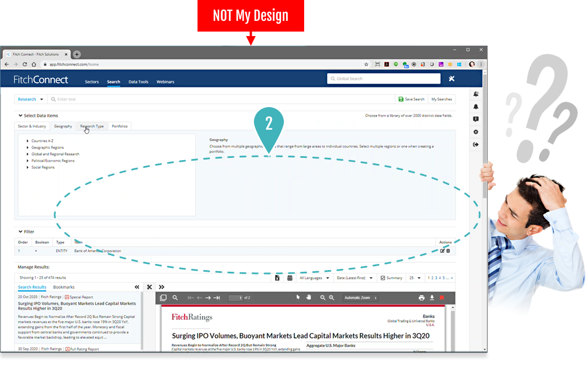588x371 pixels.
Task: Click the red bookmark icon in PDF toolbar
Action: click(442, 298)
